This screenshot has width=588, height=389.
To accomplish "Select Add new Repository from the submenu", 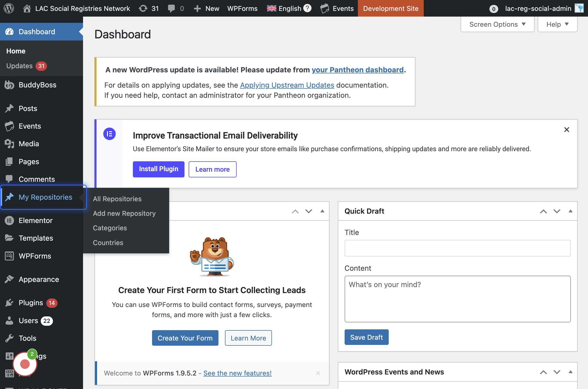I will [x=124, y=213].
